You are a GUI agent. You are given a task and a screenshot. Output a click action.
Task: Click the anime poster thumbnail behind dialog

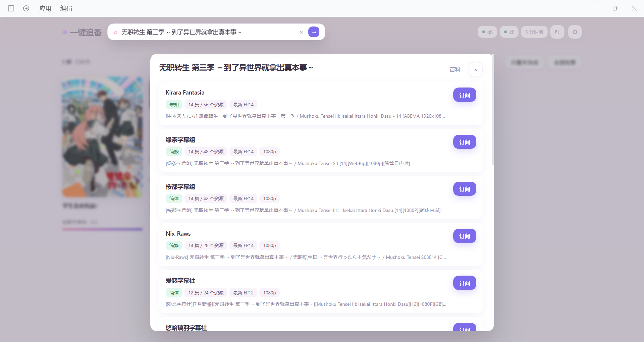[102, 137]
